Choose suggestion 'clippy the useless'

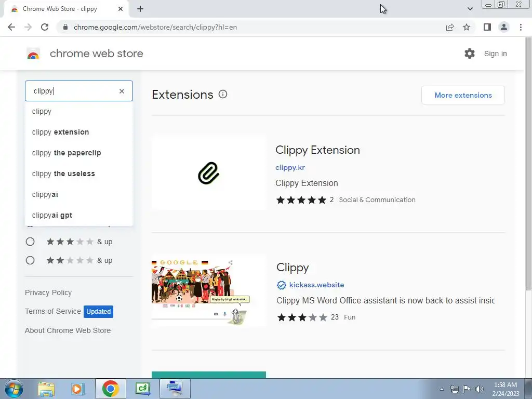[x=79, y=174]
